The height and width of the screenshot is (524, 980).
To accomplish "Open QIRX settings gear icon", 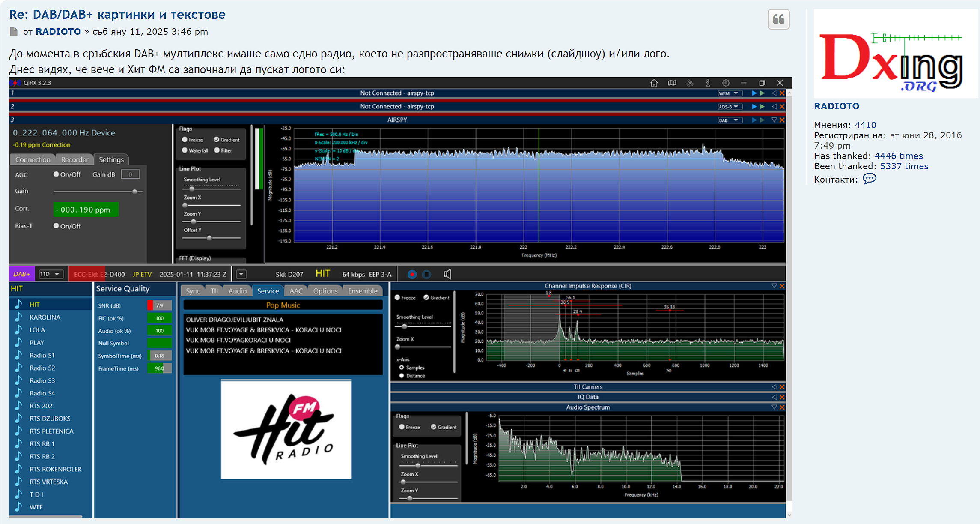I will click(726, 83).
